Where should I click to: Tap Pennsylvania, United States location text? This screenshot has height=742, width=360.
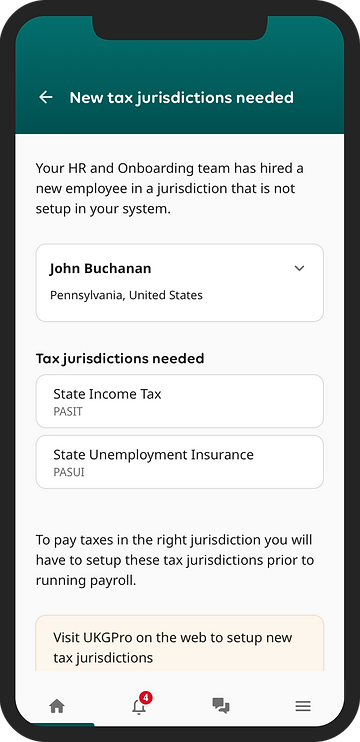click(x=126, y=295)
